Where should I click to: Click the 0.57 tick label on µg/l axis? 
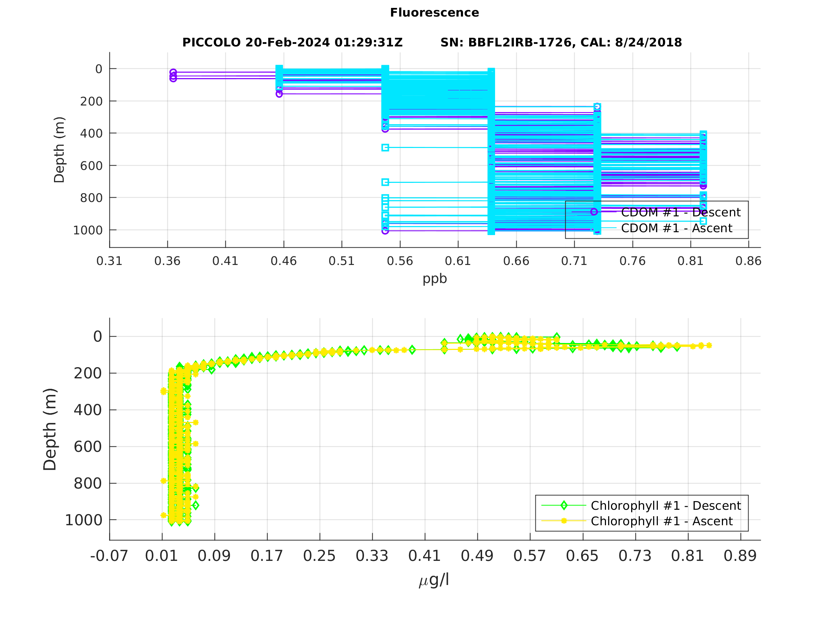tap(530, 555)
